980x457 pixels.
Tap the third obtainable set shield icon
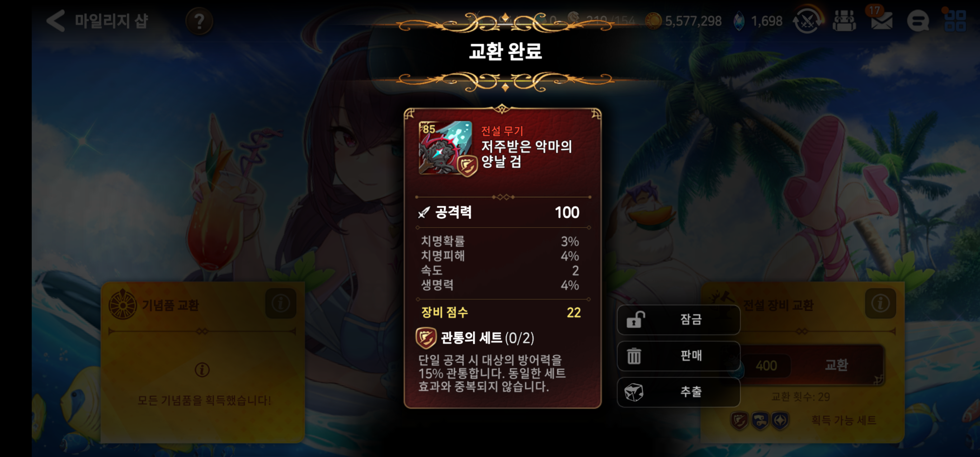[780, 421]
